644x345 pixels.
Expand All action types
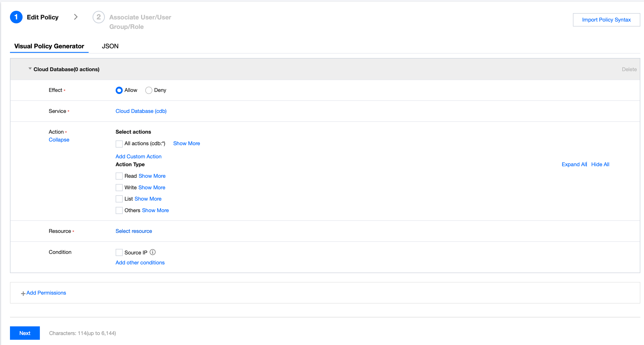pos(574,164)
